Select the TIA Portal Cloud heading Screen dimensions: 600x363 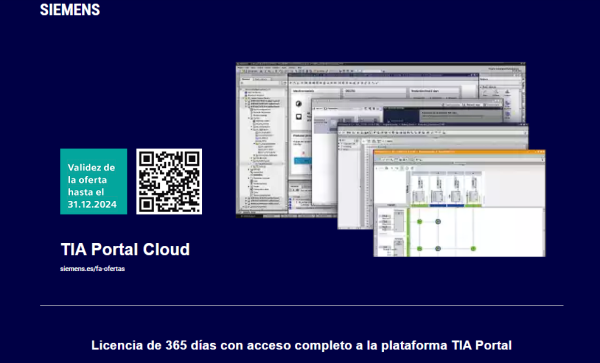pyautogui.click(x=125, y=249)
